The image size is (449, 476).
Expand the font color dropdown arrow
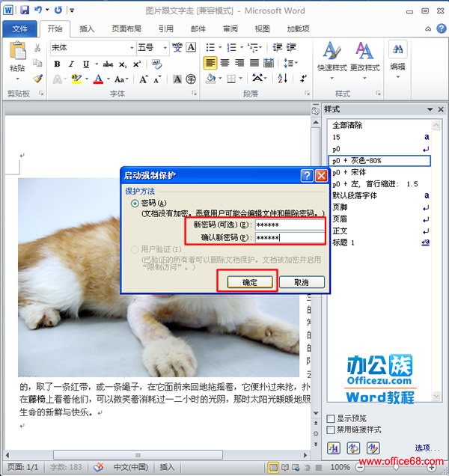tap(109, 79)
